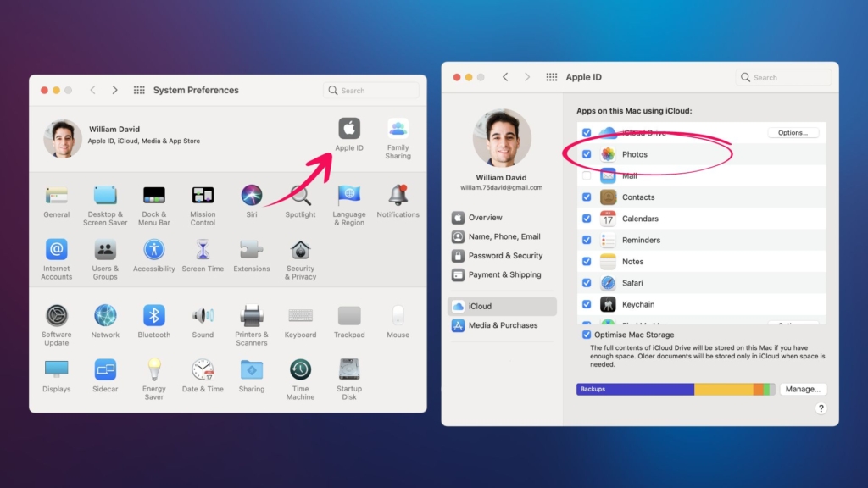Click Backups segment of storage bar

point(635,389)
